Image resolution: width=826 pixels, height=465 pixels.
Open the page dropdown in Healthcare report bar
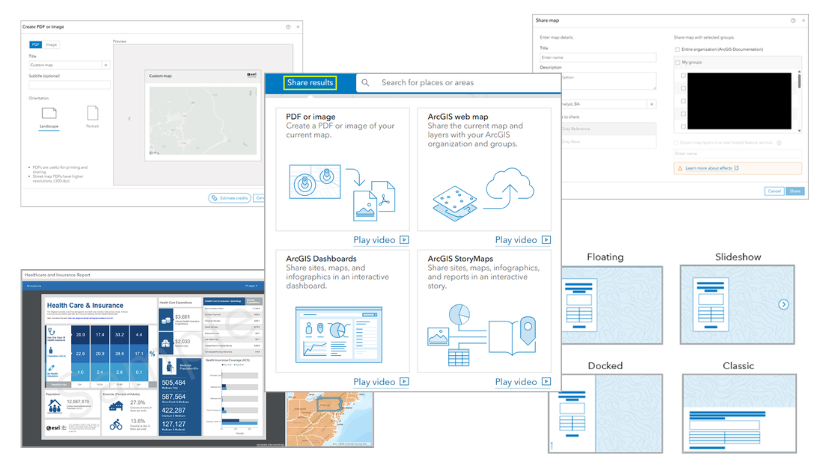(251, 286)
